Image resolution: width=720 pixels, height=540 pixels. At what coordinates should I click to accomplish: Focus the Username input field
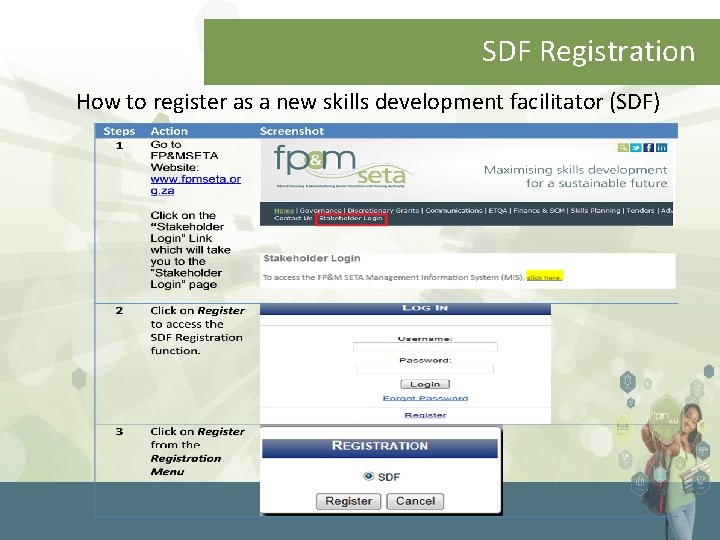pos(425,347)
